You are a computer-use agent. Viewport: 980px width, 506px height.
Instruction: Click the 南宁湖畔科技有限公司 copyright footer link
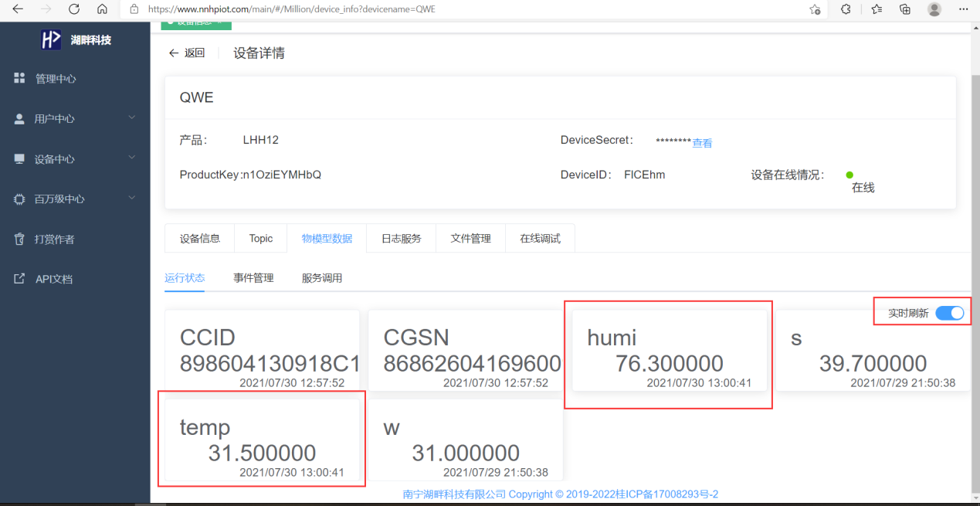(x=561, y=494)
